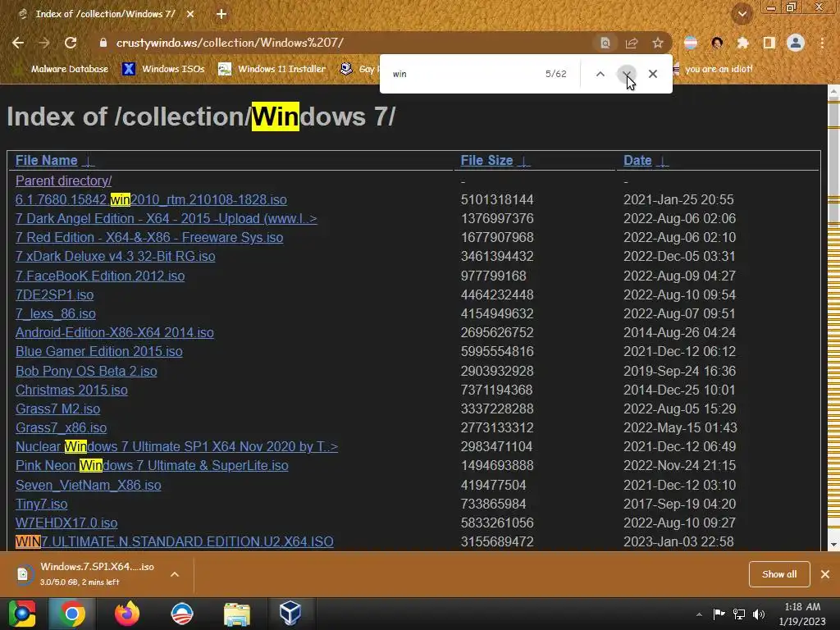
Task: Bookmark this page with the star icon
Action: click(x=657, y=43)
